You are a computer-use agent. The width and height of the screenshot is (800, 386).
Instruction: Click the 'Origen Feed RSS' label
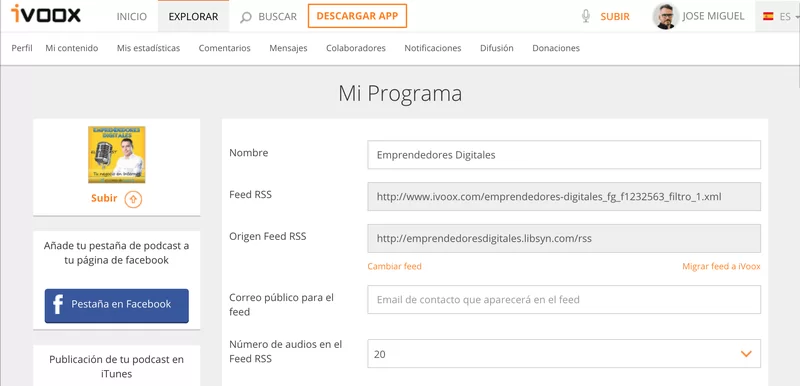[268, 236]
